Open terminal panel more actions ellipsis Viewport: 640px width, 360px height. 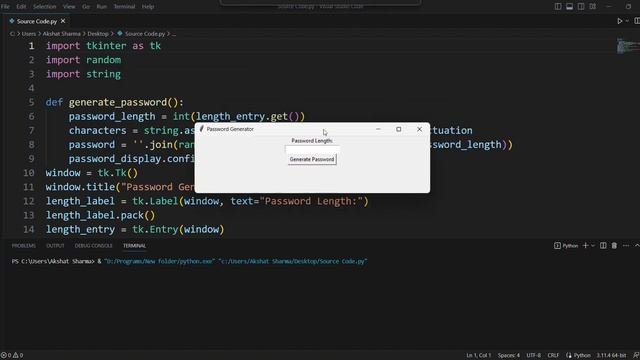pyautogui.click(x=626, y=245)
